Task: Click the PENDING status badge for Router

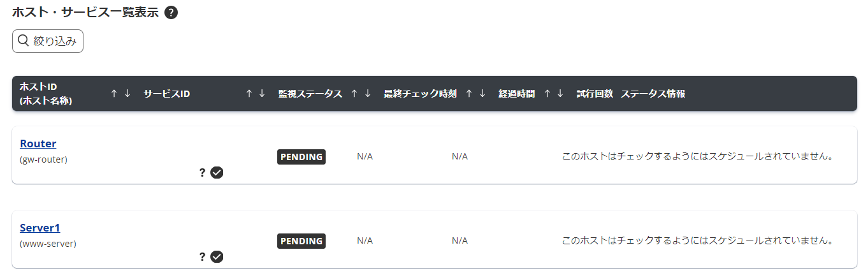Action: click(301, 157)
